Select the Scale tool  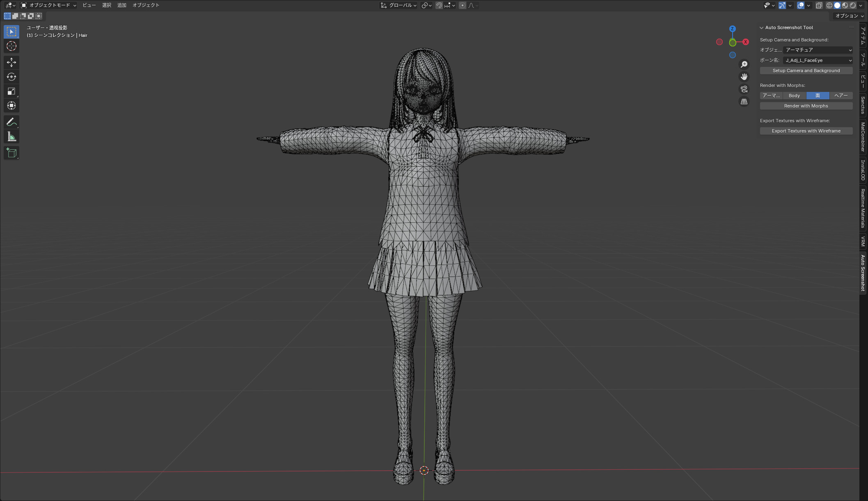11,91
